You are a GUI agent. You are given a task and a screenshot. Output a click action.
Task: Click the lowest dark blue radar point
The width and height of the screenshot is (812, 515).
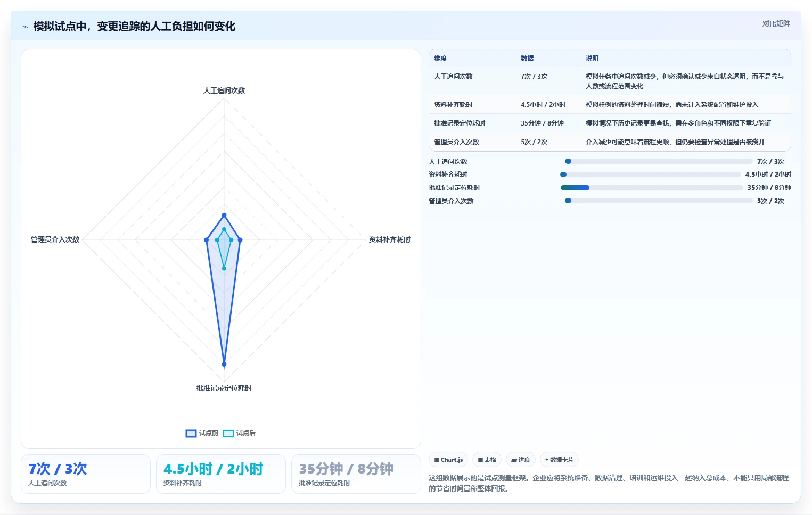(x=224, y=364)
